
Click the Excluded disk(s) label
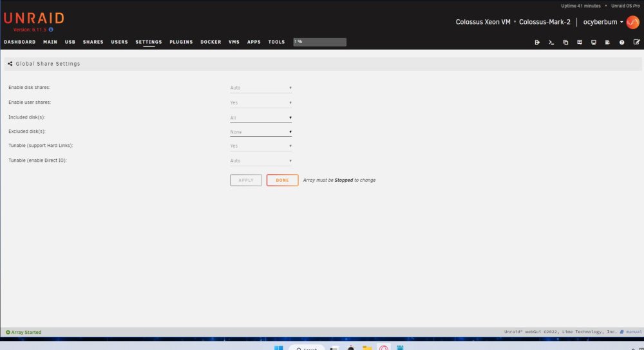tap(27, 131)
